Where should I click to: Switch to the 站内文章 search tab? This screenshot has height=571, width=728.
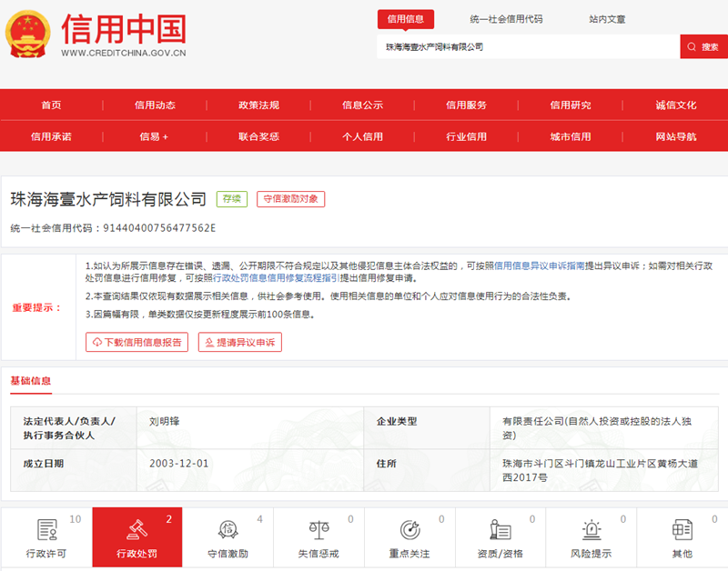(607, 19)
